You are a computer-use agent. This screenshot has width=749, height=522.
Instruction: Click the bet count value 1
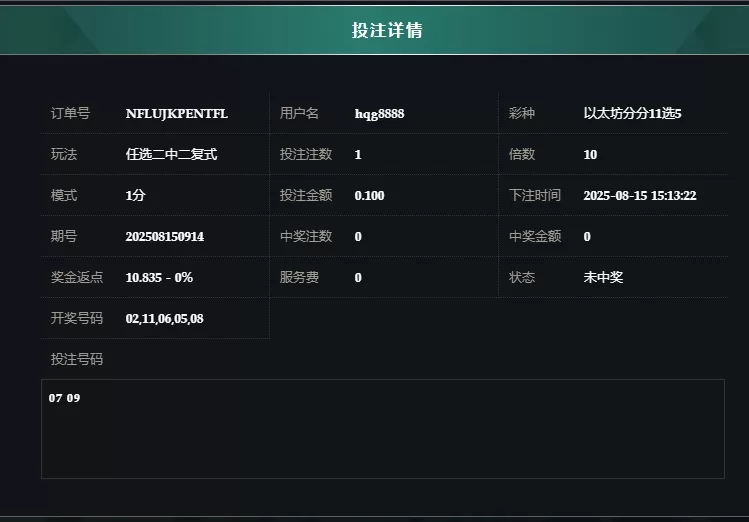pos(358,155)
